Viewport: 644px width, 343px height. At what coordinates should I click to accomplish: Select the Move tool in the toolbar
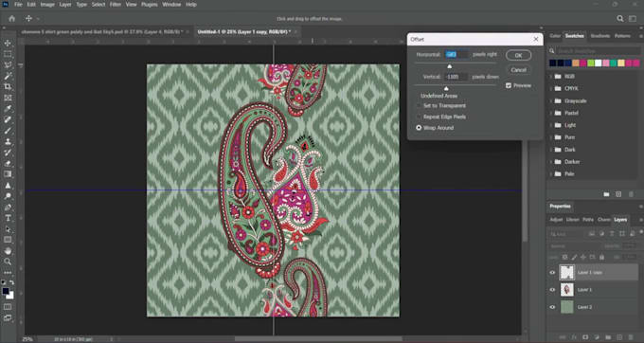tap(8, 44)
